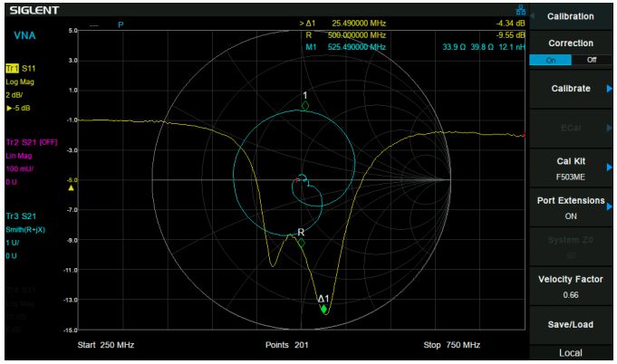Click the blue P indicator
Image resolution: width=617 pixels, height=364 pixels.
tap(121, 24)
